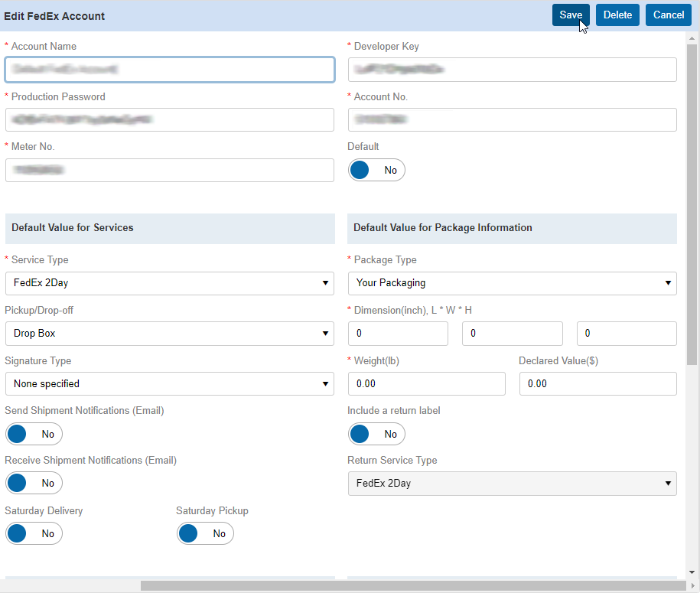Image resolution: width=700 pixels, height=593 pixels.
Task: Click the Weight(lb) input field
Action: point(426,383)
